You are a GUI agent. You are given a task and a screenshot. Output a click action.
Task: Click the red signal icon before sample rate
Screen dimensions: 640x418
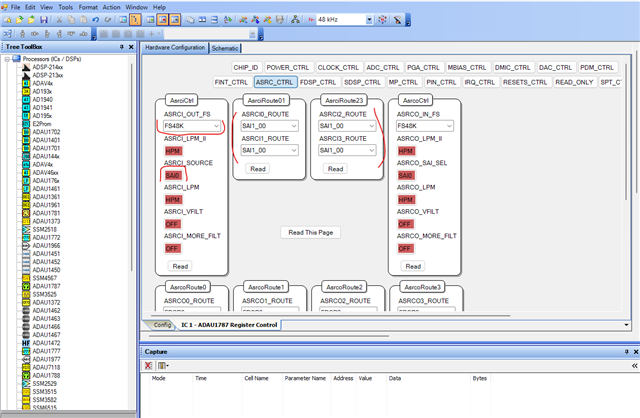click(x=311, y=20)
